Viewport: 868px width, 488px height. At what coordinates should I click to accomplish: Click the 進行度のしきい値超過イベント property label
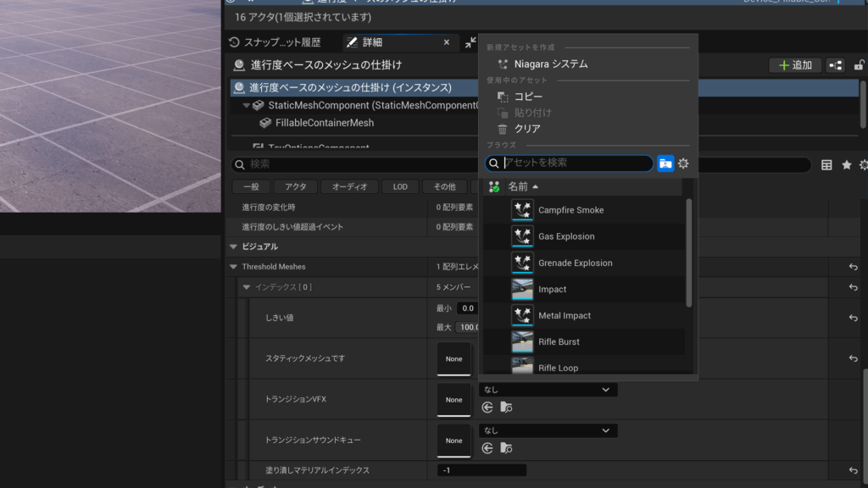coord(292,227)
